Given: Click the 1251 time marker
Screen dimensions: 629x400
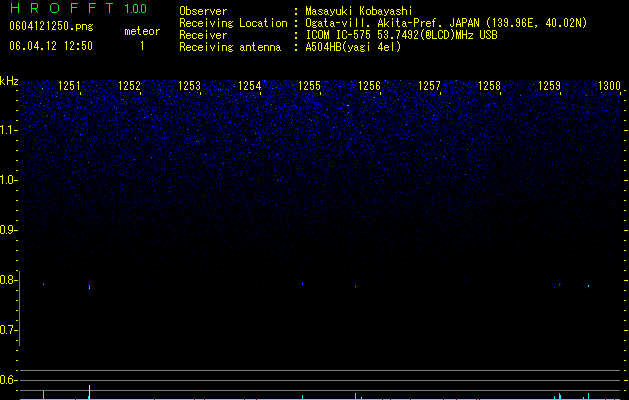Looking at the screenshot, I should (69, 86).
